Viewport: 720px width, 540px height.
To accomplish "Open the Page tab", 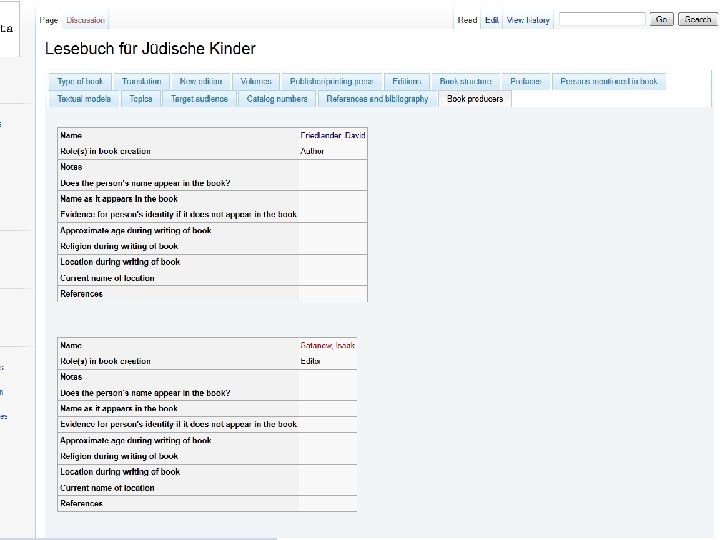I will (49, 20).
